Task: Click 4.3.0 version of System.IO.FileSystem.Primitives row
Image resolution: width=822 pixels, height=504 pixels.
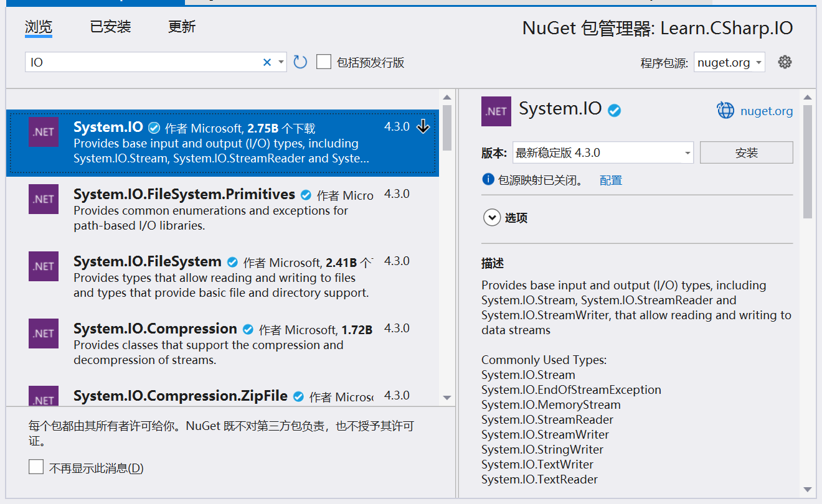Action: [397, 194]
